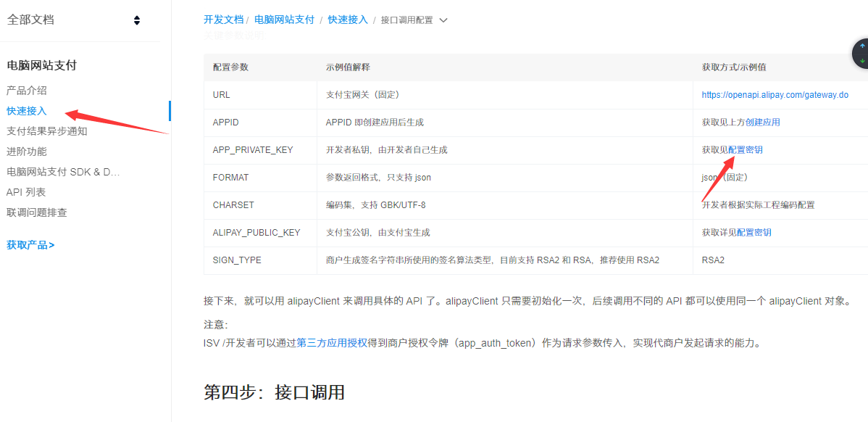Click 快速接入 breadcrumb link
868x422 pixels.
(348, 20)
